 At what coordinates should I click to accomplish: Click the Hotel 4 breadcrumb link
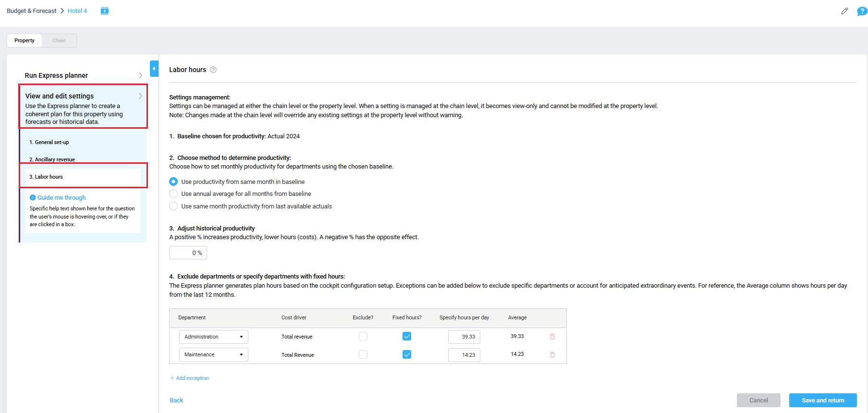pyautogui.click(x=77, y=11)
